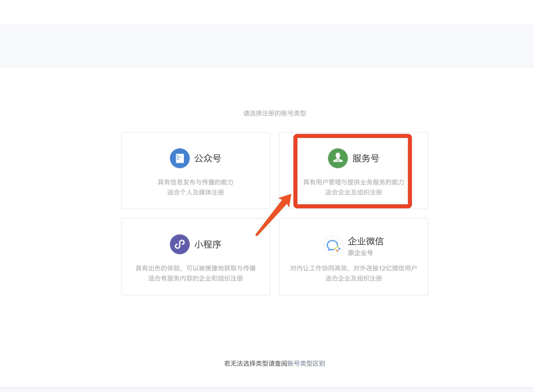Click the purple 小程序 link icon
This screenshot has width=534, height=392.
[x=180, y=244]
